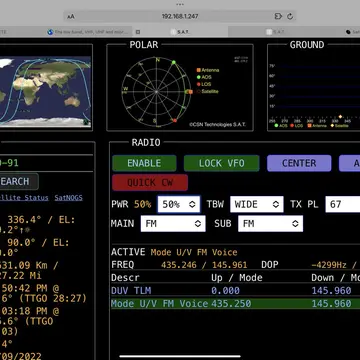This screenshot has height=360, width=360.
Task: Open the MAIN FM mode dropdown
Action: coord(173,223)
